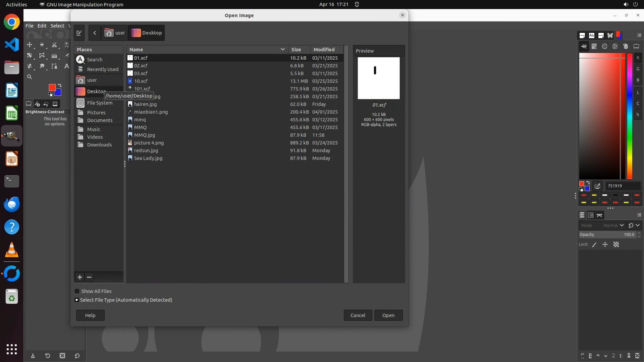Open the Edit menu

coord(42,26)
